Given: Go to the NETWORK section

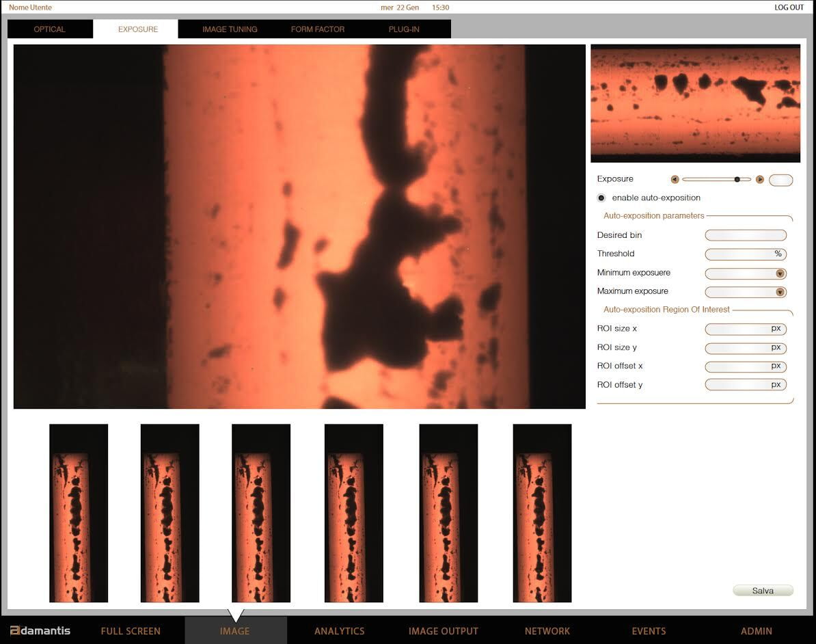Looking at the screenshot, I should 547,631.
